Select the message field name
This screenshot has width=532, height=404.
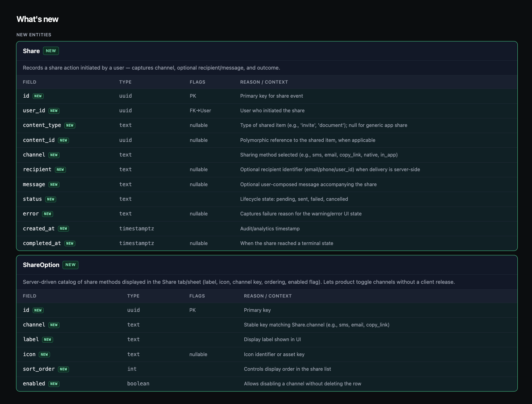click(x=34, y=184)
